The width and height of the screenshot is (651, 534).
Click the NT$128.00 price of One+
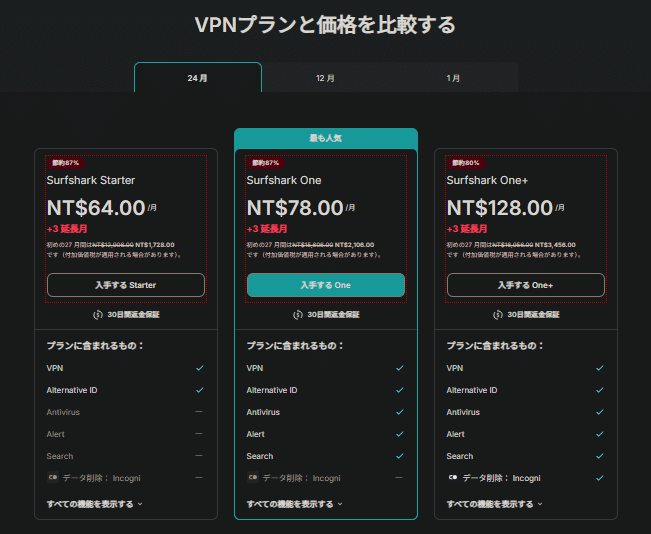(x=499, y=208)
